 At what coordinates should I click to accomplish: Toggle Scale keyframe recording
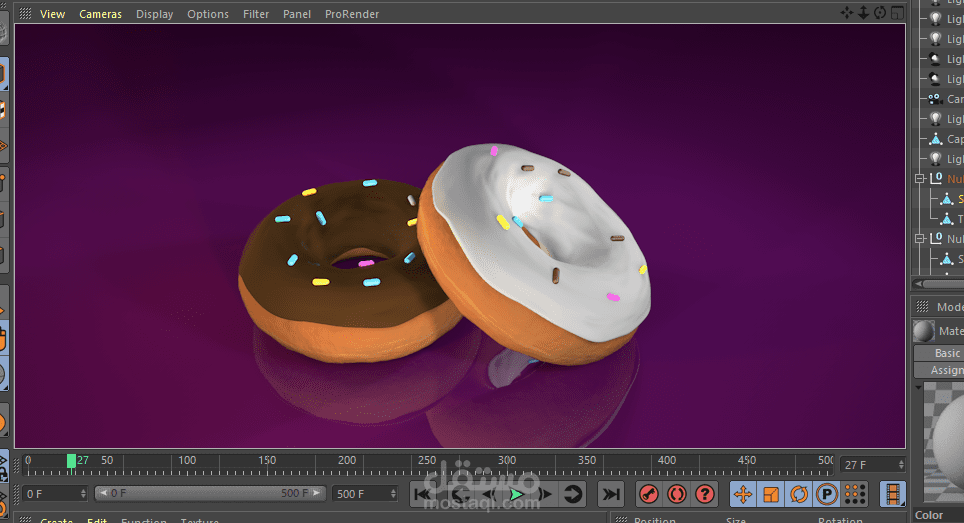(x=771, y=494)
